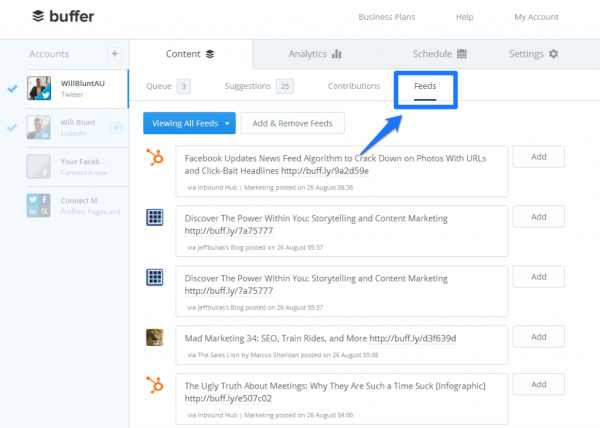Viewport: 600px width, 428px height.
Task: Add a new account with the plus button
Action: (114, 54)
